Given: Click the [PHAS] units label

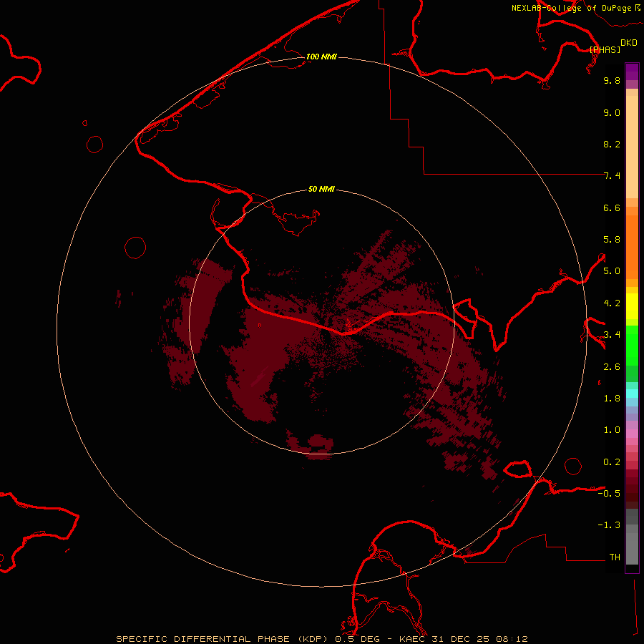Looking at the screenshot, I should (x=605, y=49).
